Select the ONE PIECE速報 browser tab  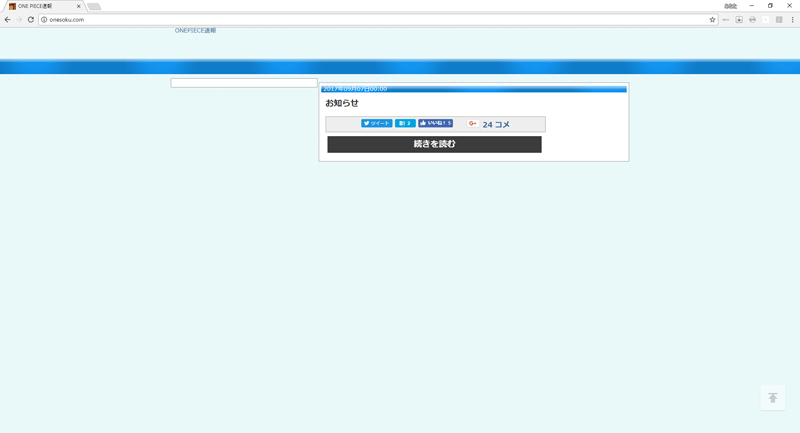(x=45, y=6)
